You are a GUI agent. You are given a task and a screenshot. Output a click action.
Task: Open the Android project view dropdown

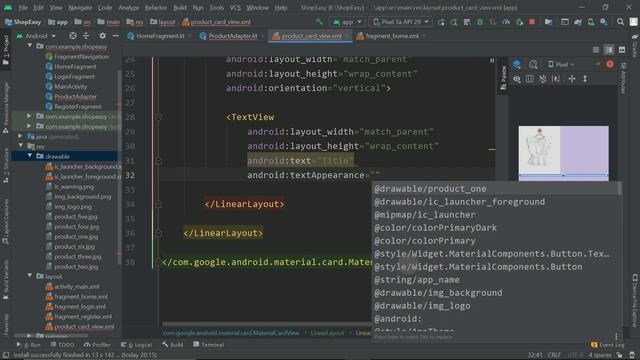(x=36, y=36)
